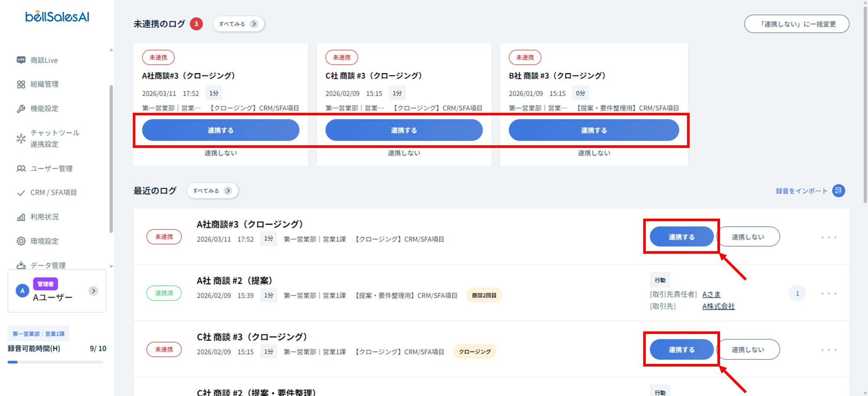Click the 環境設定 gear icon
868x396 pixels.
coord(21,241)
